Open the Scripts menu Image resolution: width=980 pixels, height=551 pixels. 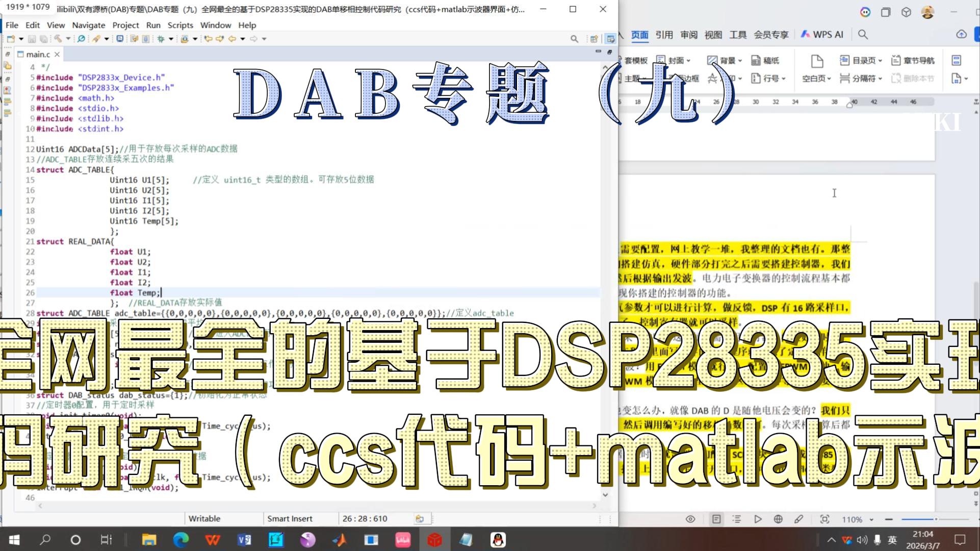[180, 25]
